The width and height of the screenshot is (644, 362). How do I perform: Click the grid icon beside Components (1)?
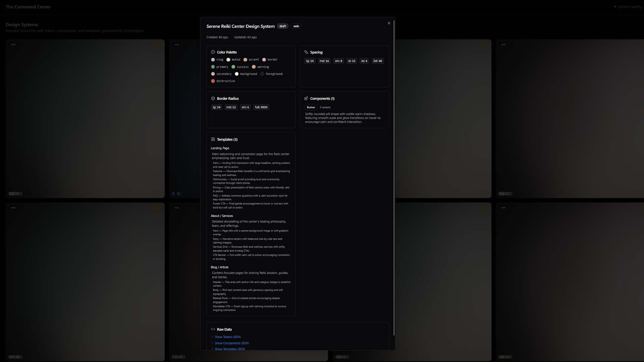(306, 98)
